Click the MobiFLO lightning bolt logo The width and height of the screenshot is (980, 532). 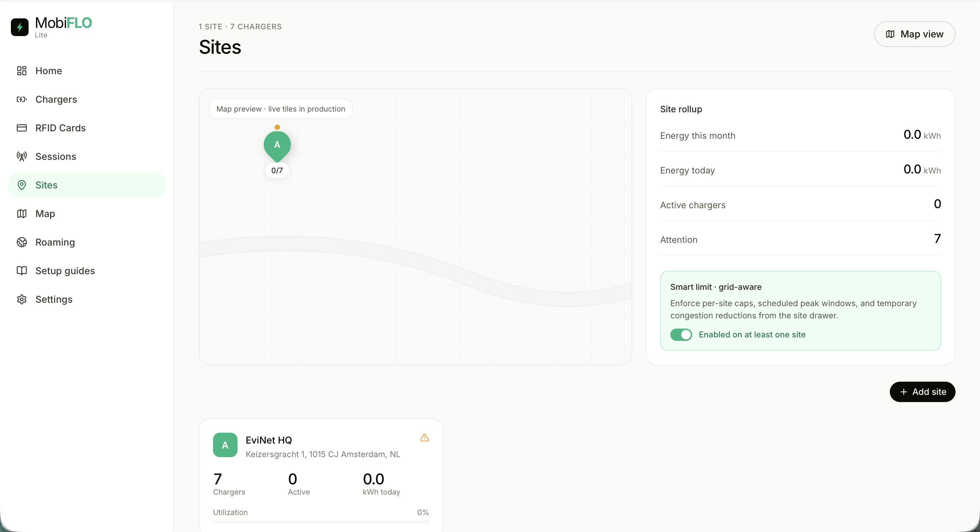(20, 27)
